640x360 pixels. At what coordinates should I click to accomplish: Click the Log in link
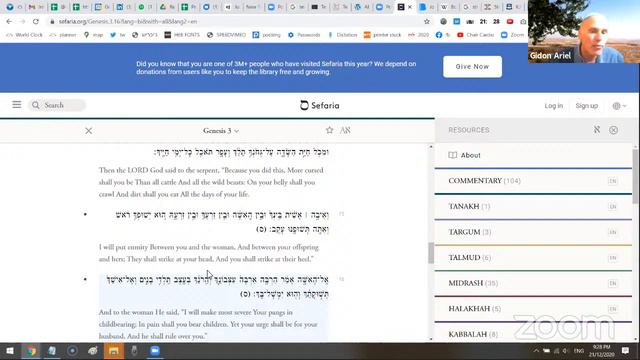pos(553,106)
